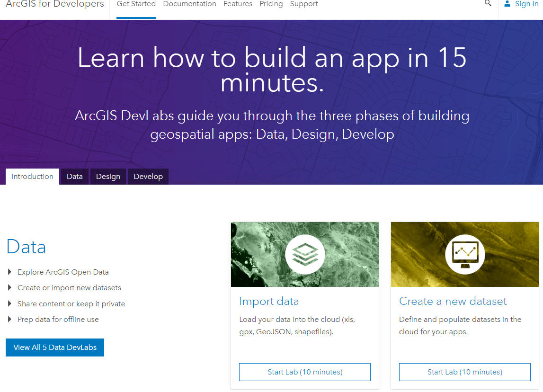Click View All 5 Data DevLabs button

55,347
